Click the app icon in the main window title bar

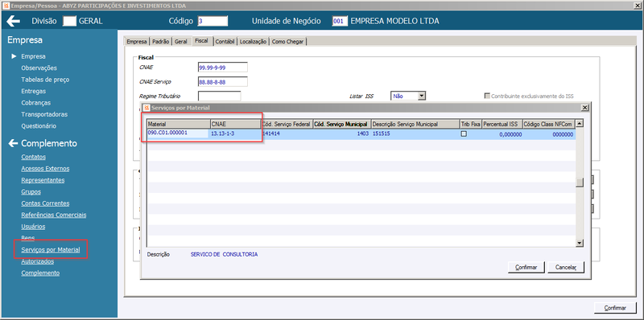[x=5, y=6]
